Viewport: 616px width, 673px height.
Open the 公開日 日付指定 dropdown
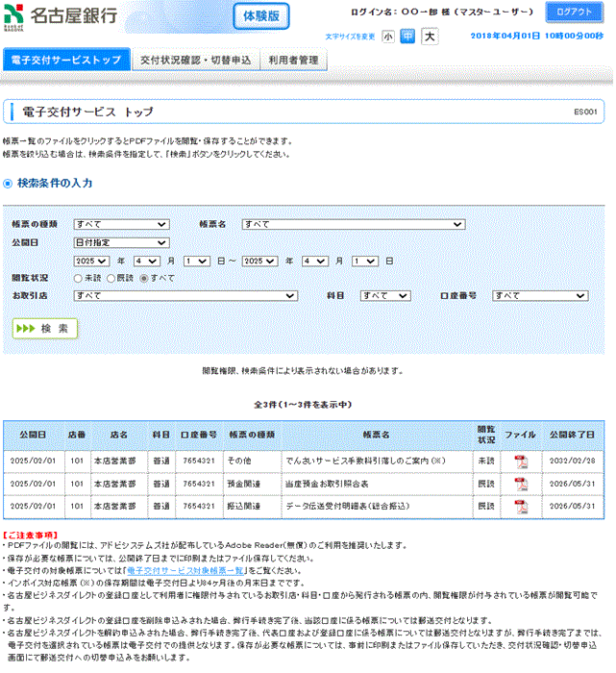[121, 243]
